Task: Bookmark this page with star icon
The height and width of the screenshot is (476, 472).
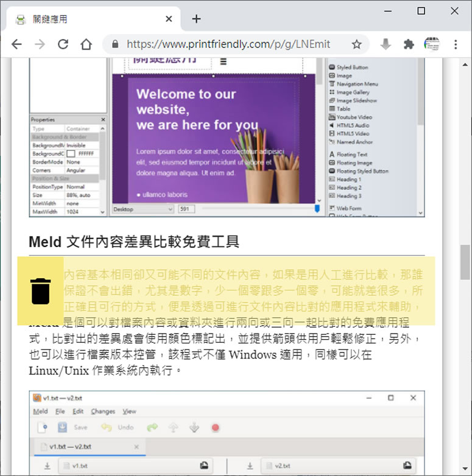Action: 356,44
